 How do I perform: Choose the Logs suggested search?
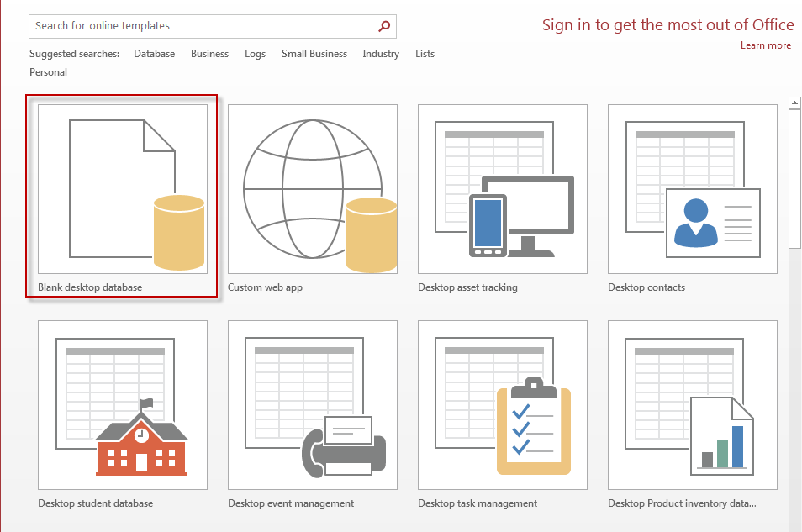(255, 54)
